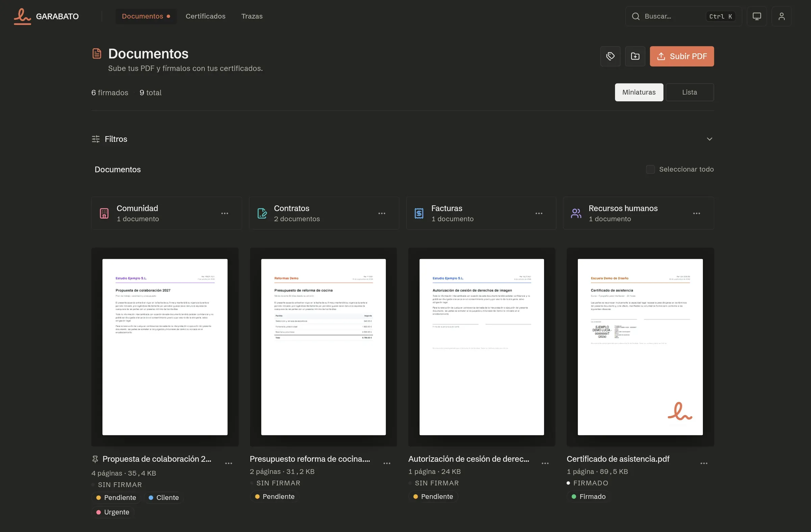Open the Facturas folder

[481, 213]
